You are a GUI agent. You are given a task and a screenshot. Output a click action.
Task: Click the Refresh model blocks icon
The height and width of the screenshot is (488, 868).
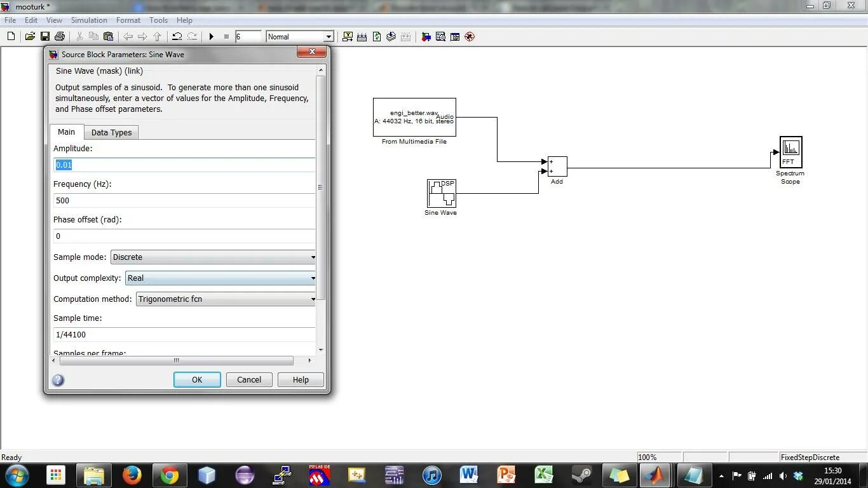377,37
